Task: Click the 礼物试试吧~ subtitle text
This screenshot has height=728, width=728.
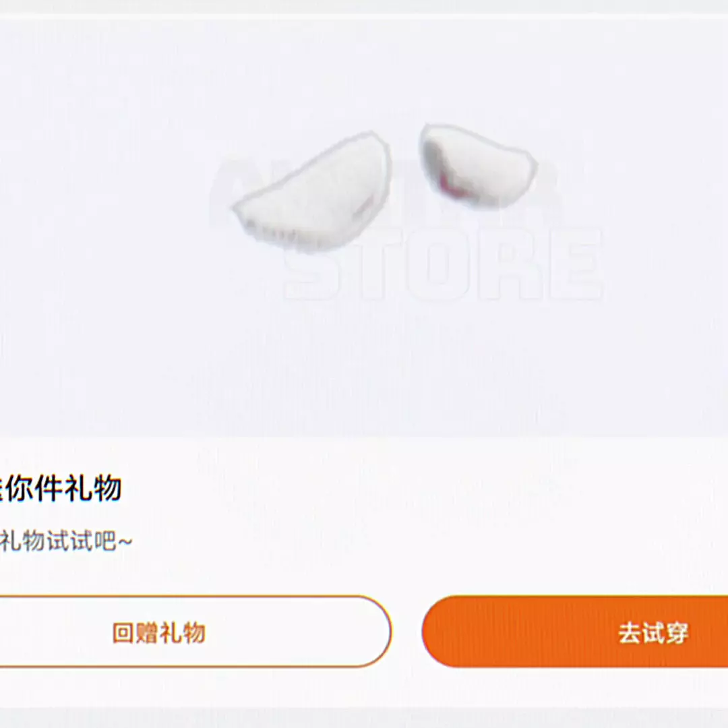Action: 66,541
